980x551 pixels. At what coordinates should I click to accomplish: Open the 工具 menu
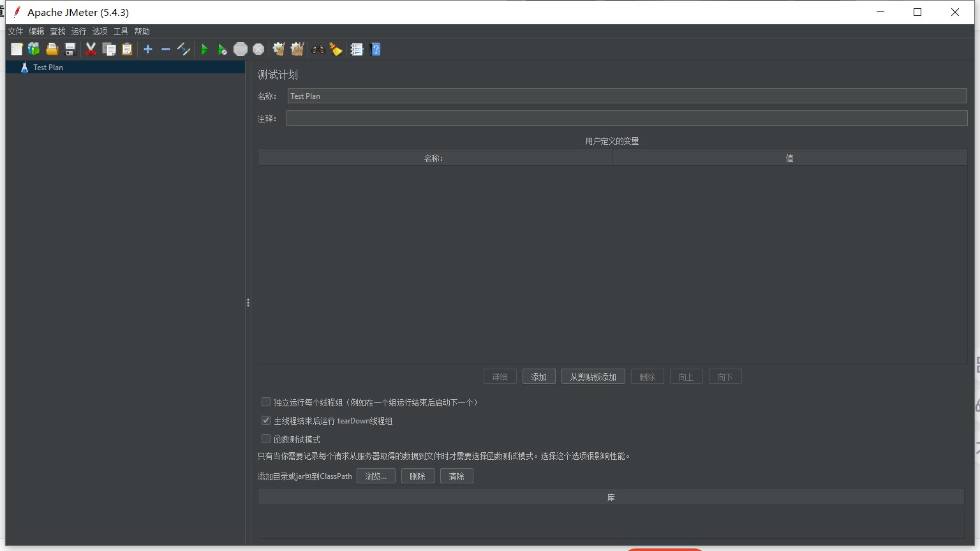(121, 31)
